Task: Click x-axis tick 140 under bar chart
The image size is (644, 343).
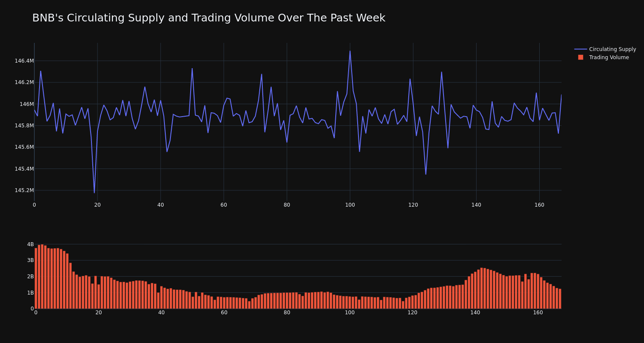Action: 475,313
